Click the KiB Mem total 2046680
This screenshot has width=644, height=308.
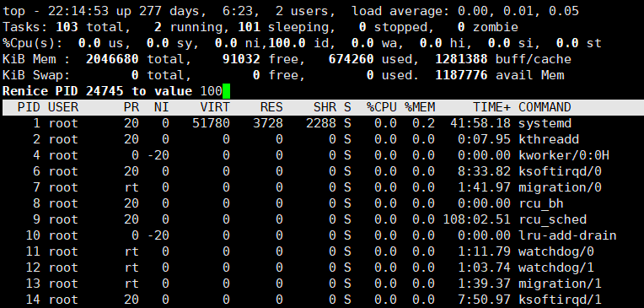[112, 59]
